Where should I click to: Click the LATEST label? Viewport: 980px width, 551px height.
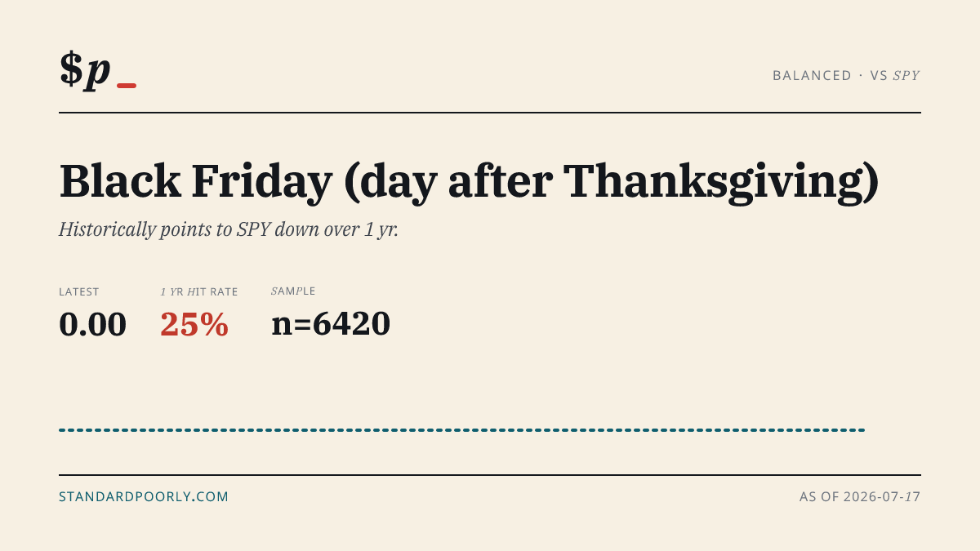click(79, 291)
